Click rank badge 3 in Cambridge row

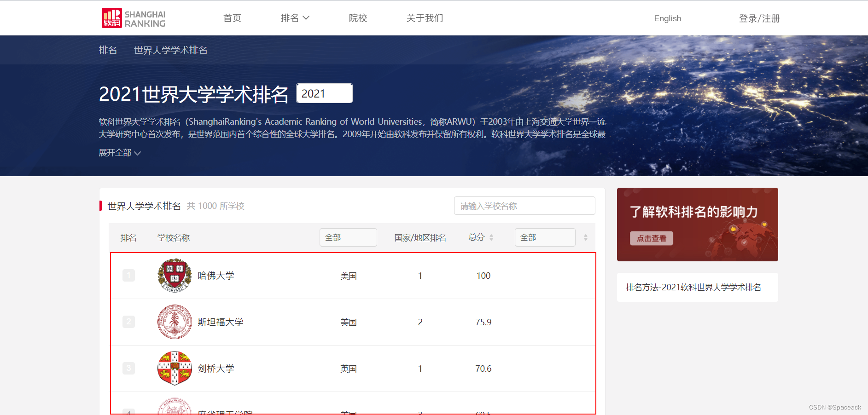(x=128, y=368)
